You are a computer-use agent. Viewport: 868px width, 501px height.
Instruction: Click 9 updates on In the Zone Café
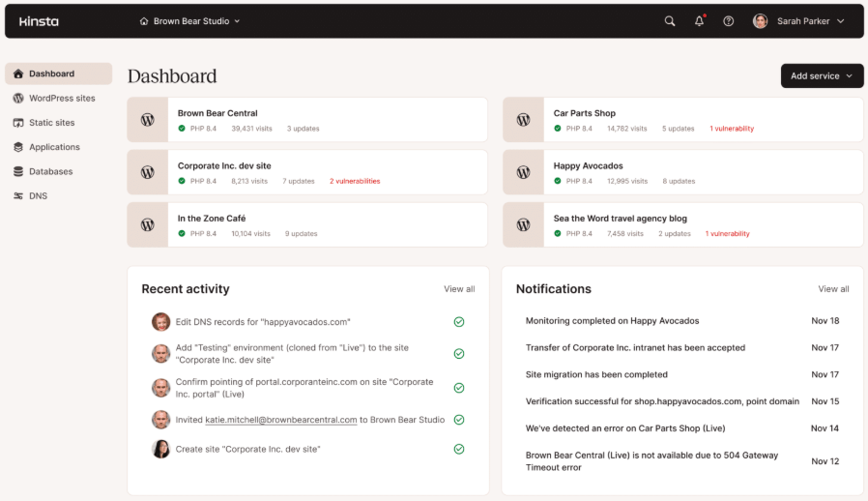point(302,234)
